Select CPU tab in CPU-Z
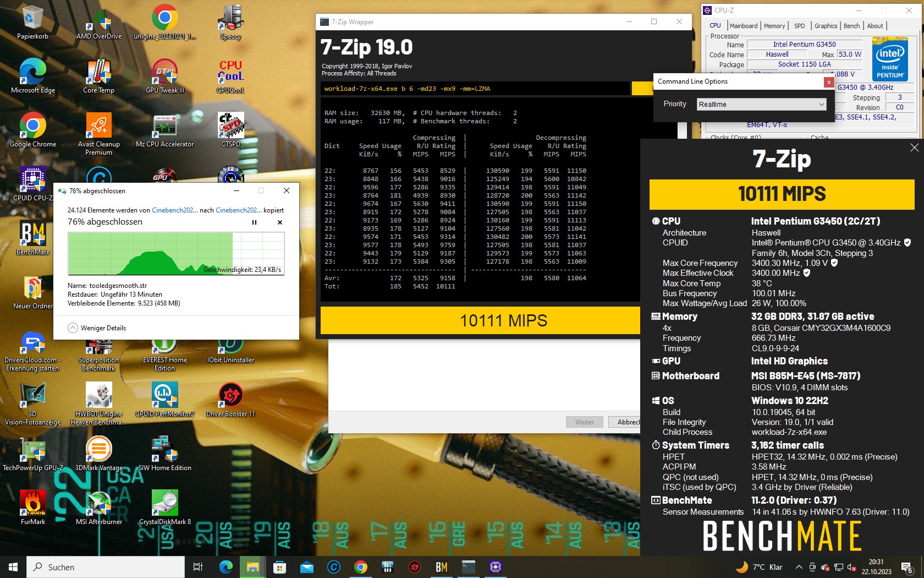 [715, 25]
